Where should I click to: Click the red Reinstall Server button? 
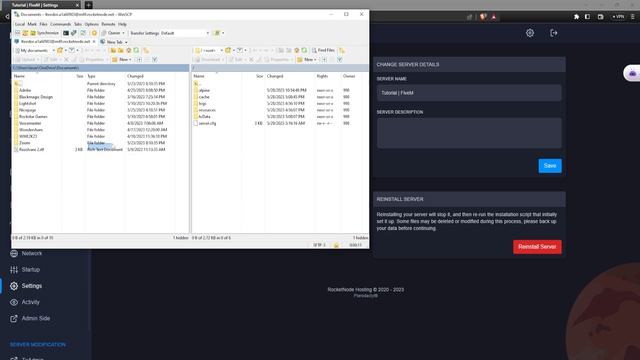point(537,247)
